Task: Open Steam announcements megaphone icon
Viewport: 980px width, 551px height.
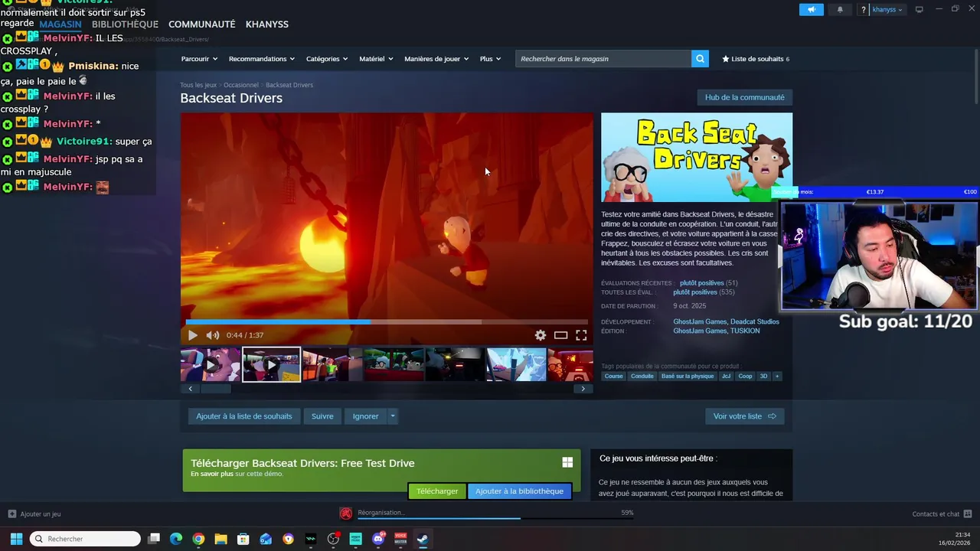Action: [x=812, y=9]
